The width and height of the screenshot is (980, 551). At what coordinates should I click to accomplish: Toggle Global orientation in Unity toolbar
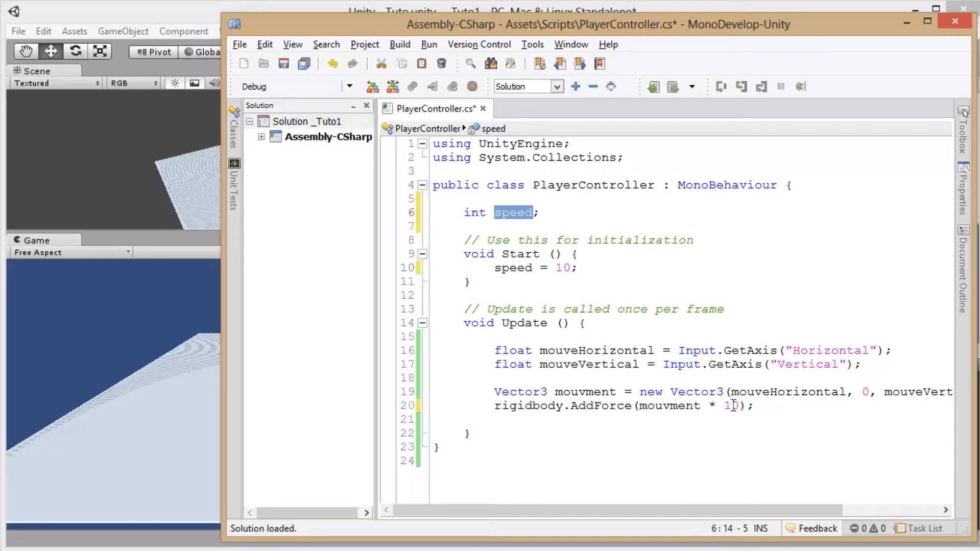(201, 52)
